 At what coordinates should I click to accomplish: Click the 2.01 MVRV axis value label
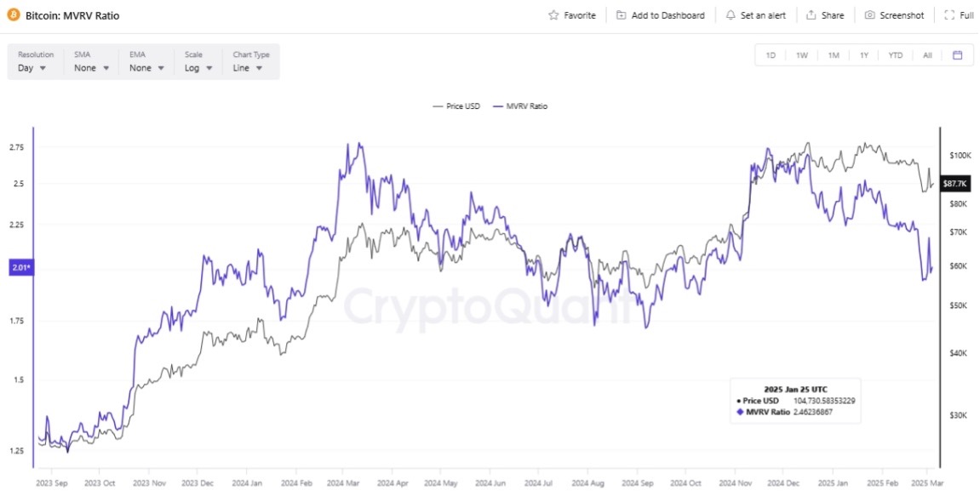coord(20,268)
